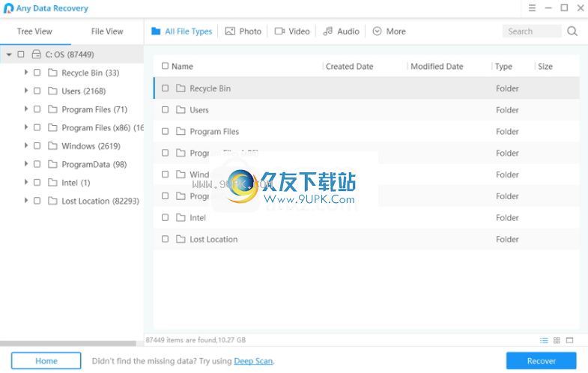The image size is (588, 373).
Task: Click Recycle Bin folder icon in tree
Action: [x=52, y=73]
